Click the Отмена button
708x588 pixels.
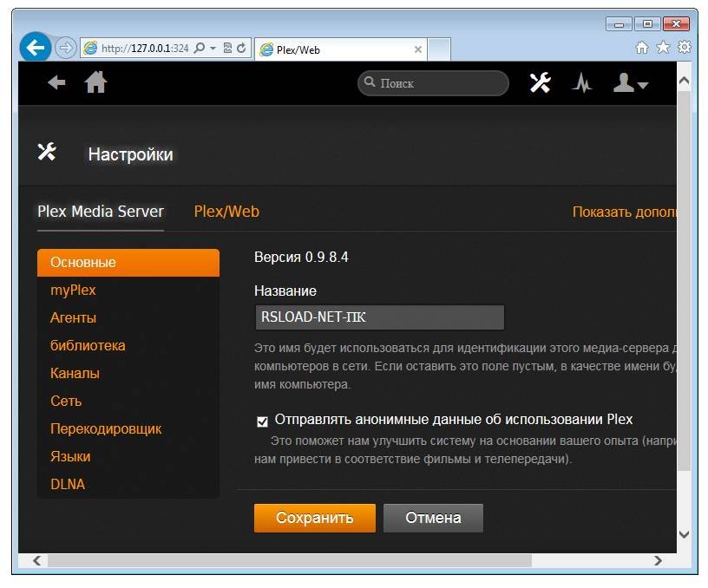pyautogui.click(x=434, y=518)
